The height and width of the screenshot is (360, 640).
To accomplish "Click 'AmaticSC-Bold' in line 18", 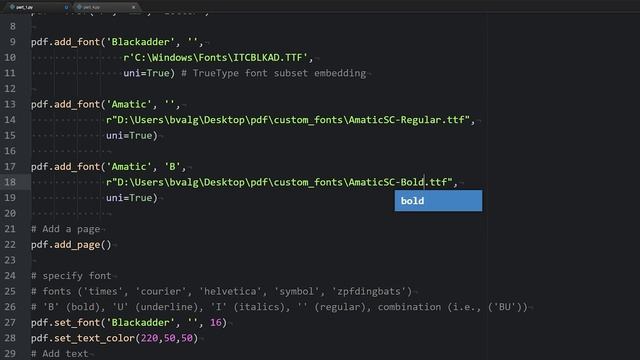I will (386, 182).
